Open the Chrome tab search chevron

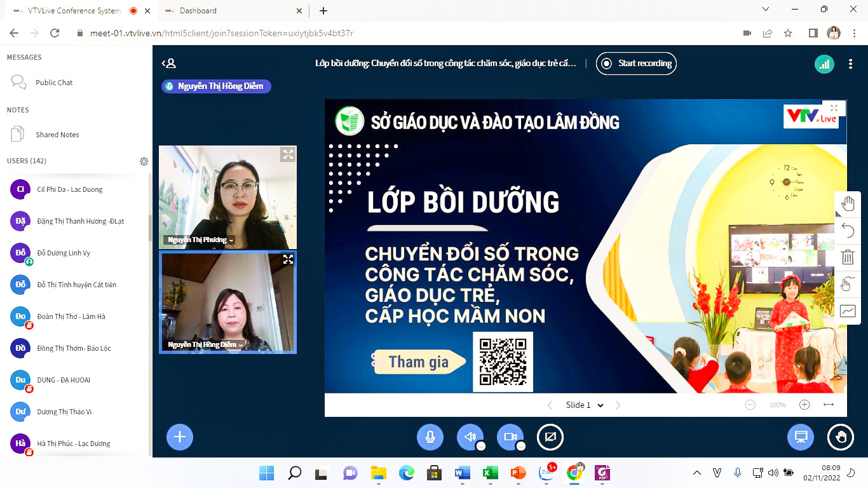766,9
